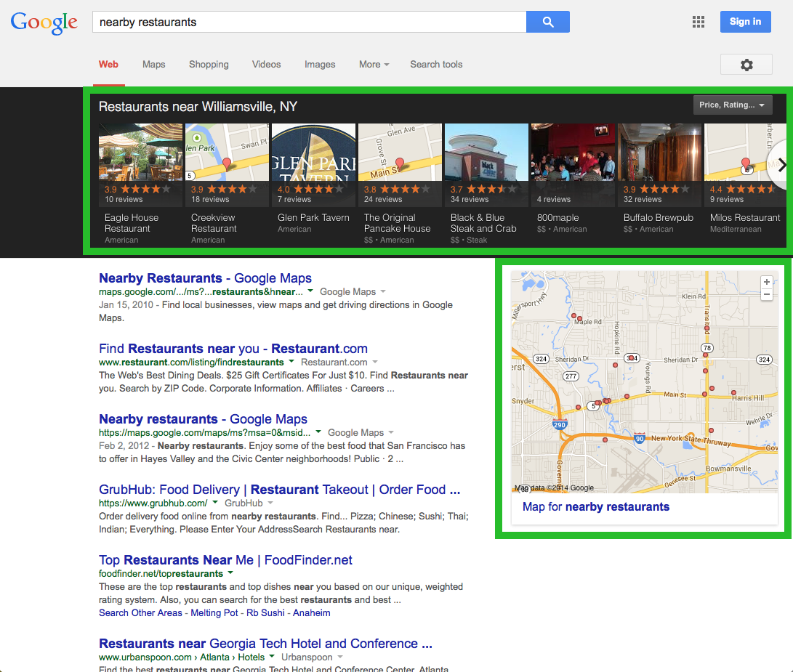Open the GrubHub Food Delivery result
The image size is (793, 672).
tap(279, 490)
